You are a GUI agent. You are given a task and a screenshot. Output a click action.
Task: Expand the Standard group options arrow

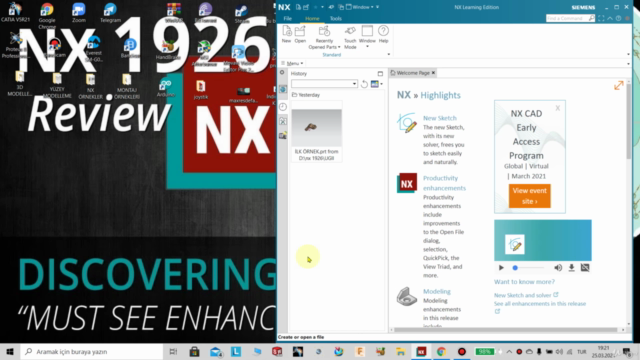(x=389, y=54)
